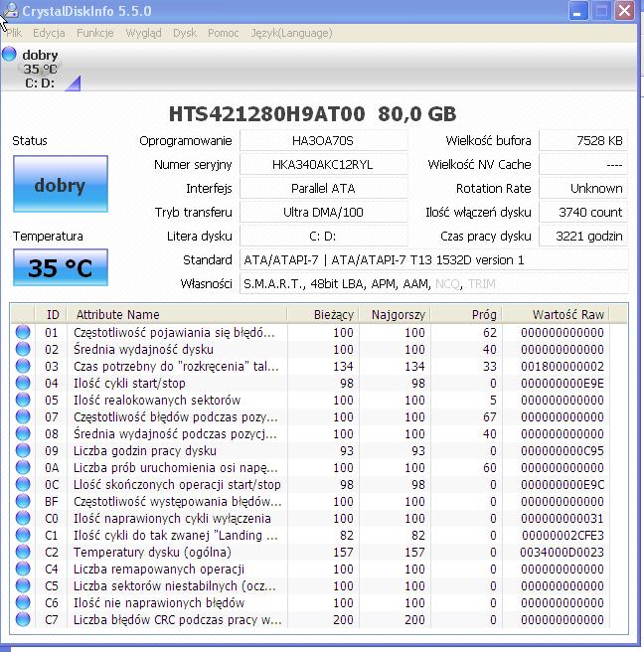Open the Dysk menu
This screenshot has width=644, height=652.
(185, 33)
